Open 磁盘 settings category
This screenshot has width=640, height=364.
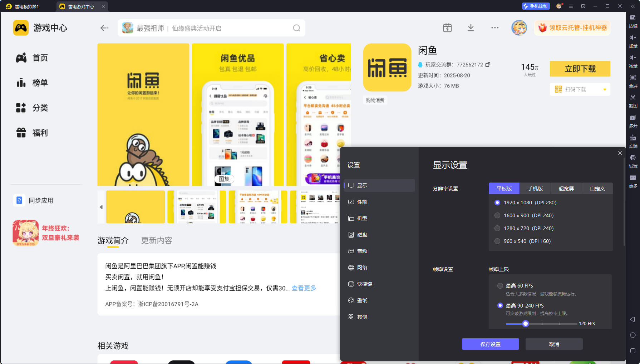[379, 235]
